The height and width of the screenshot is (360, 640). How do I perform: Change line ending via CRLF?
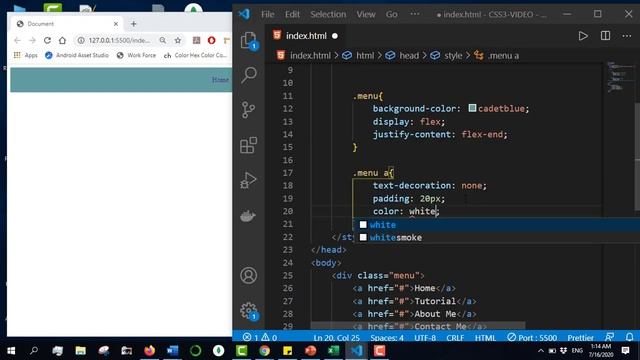[455, 338]
